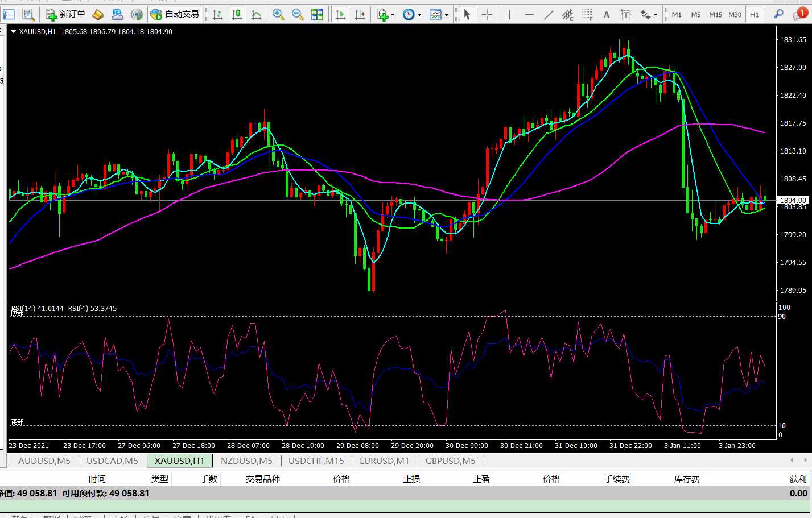This screenshot has height=518, width=812.
Task: Click the 获利 column header
Action: tap(798, 479)
